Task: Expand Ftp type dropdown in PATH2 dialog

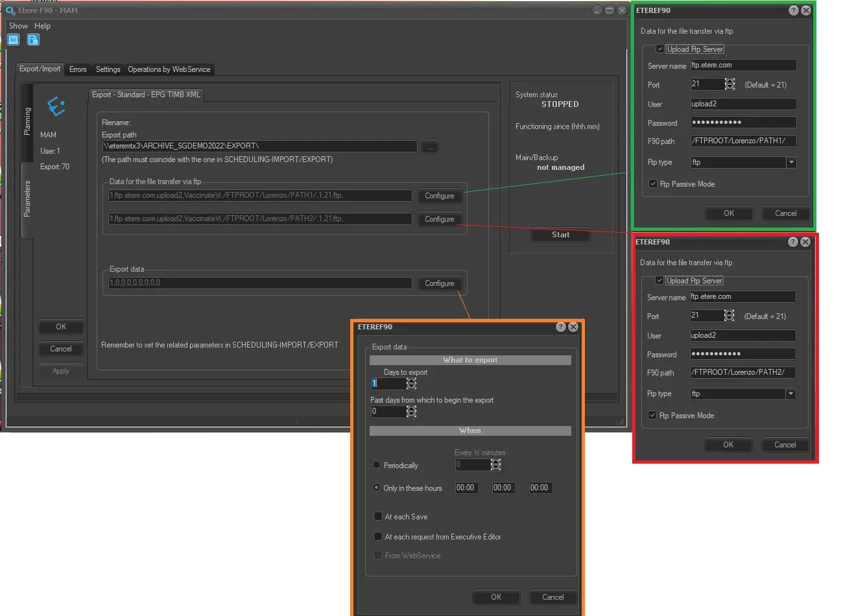Action: (790, 394)
